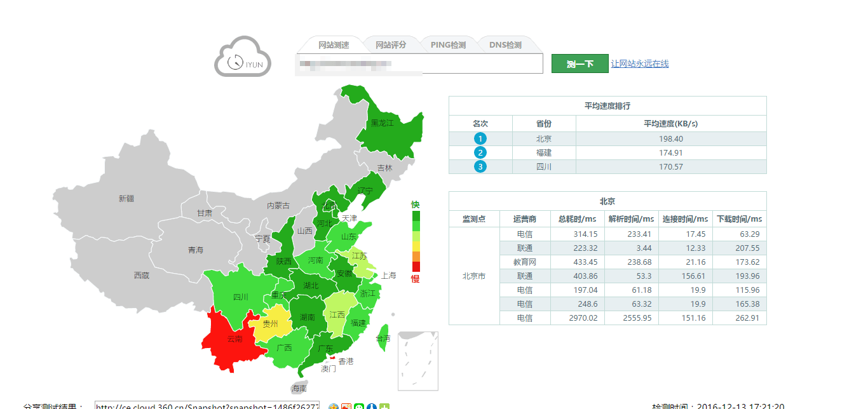Switch to the DNS检测 tab

click(x=505, y=45)
